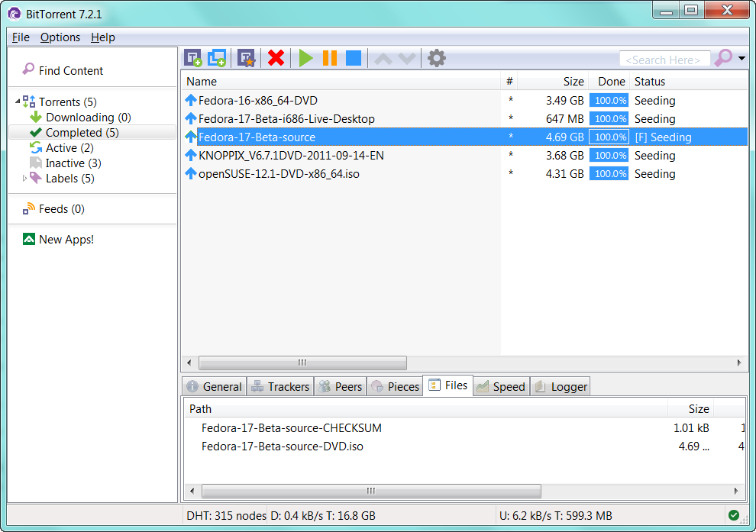The image size is (756, 532).
Task: Click the 100.0% progress bar for openSUSE
Action: click(609, 173)
